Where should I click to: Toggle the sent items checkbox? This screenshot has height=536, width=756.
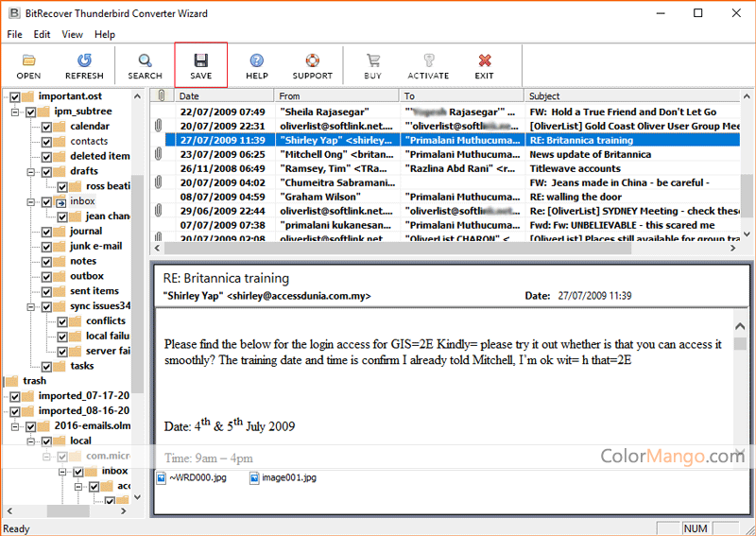[x=46, y=291]
